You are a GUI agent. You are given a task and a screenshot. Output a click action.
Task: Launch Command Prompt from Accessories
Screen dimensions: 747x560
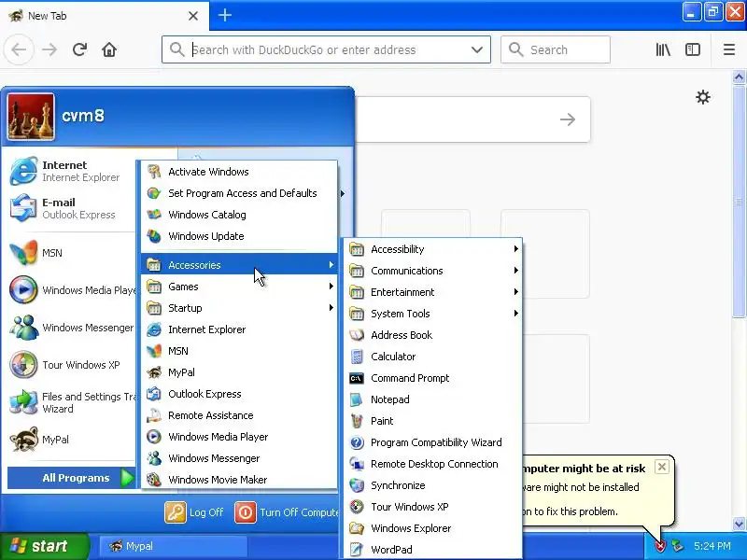click(432, 378)
